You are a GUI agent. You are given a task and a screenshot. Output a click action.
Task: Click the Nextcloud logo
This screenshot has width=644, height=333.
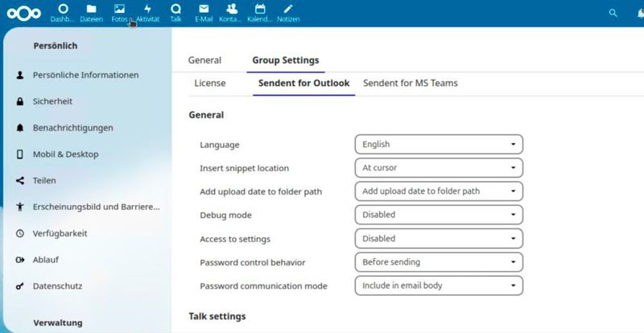tap(24, 13)
